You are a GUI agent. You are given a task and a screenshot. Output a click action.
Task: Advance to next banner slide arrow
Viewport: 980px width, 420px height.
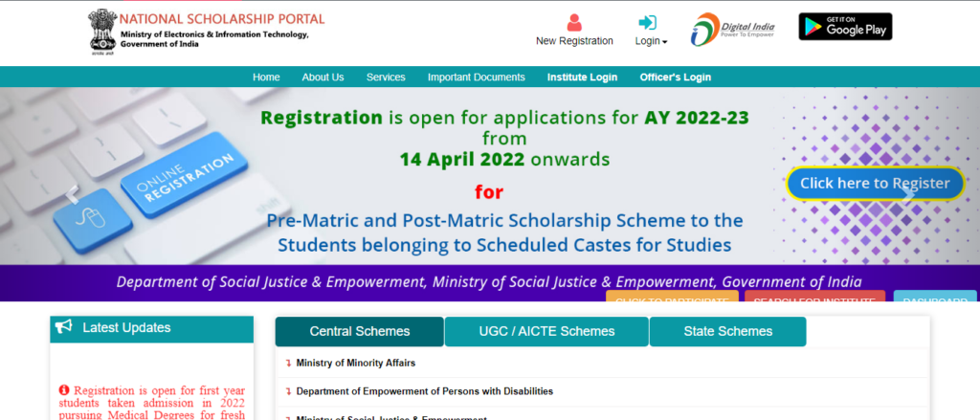pyautogui.click(x=908, y=194)
